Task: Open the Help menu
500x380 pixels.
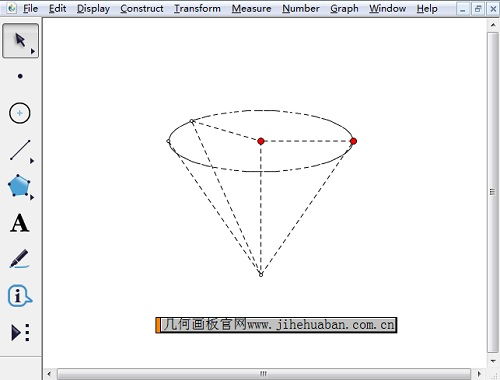Action: tap(427, 9)
